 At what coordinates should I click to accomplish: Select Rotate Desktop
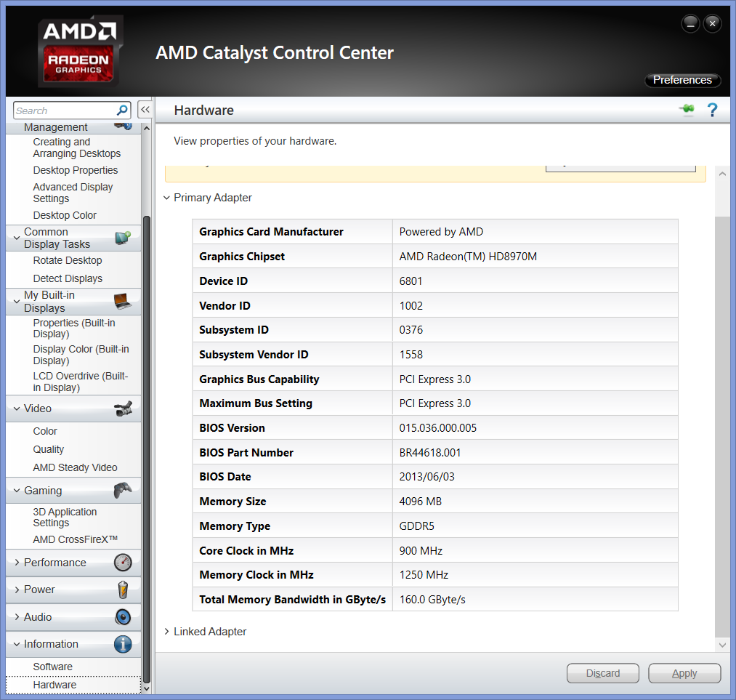click(x=67, y=260)
